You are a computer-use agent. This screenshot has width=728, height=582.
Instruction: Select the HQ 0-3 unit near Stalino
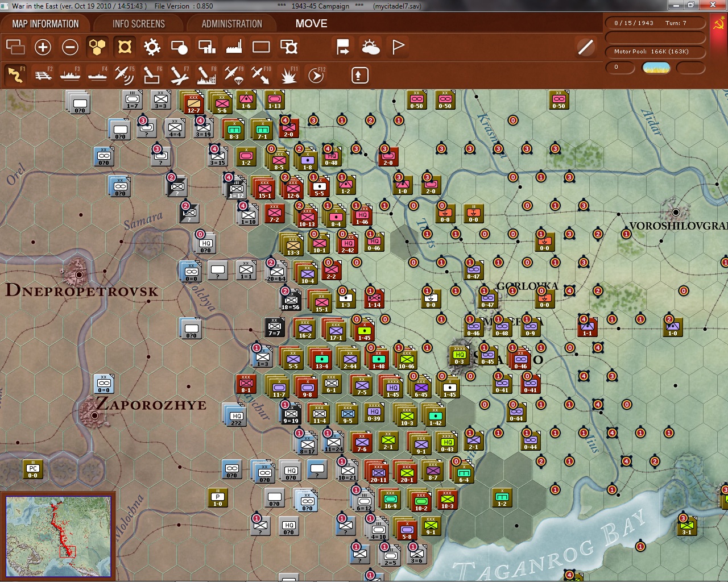click(x=460, y=356)
